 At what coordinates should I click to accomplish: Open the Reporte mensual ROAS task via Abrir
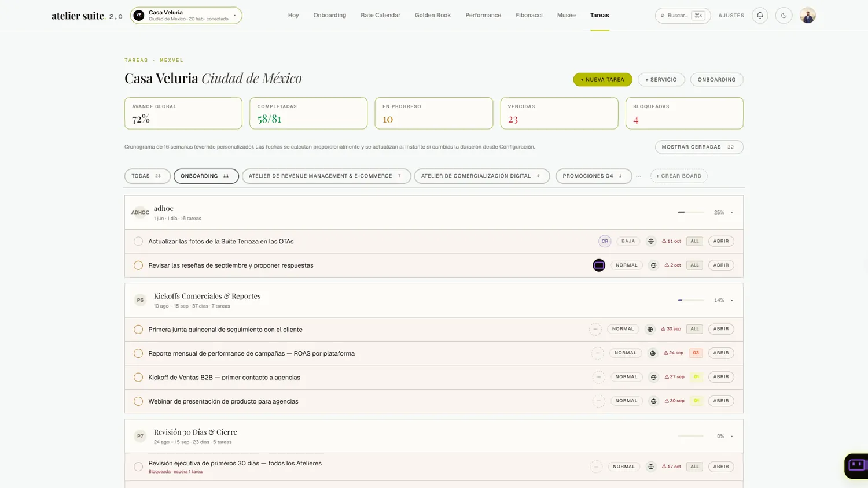point(721,353)
